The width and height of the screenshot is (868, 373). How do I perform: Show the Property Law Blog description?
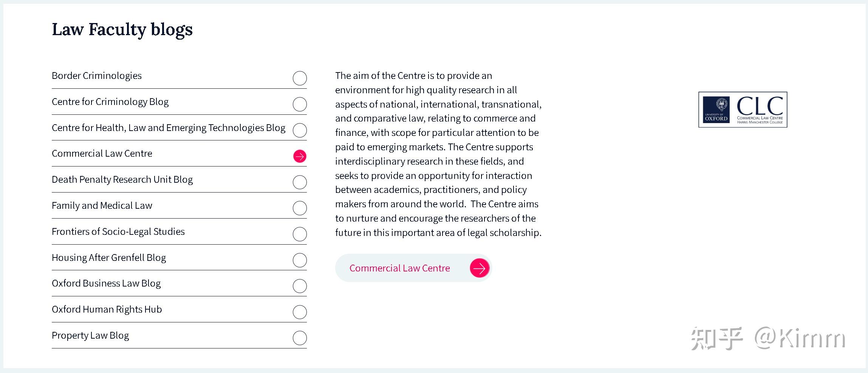(x=90, y=336)
